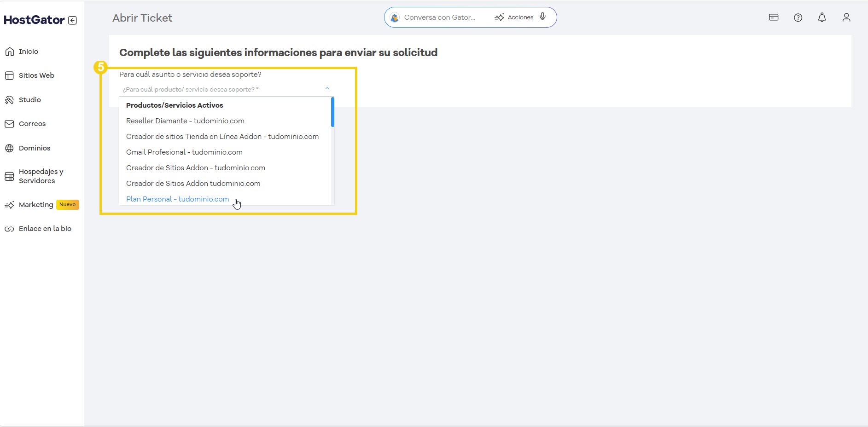The height and width of the screenshot is (427, 868).
Task: Open the help question mark icon
Action: [798, 17]
